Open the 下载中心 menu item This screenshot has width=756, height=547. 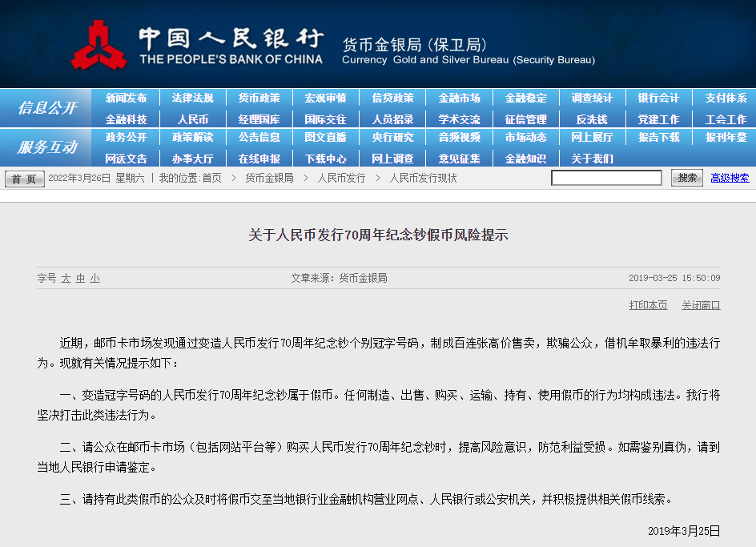click(325, 159)
